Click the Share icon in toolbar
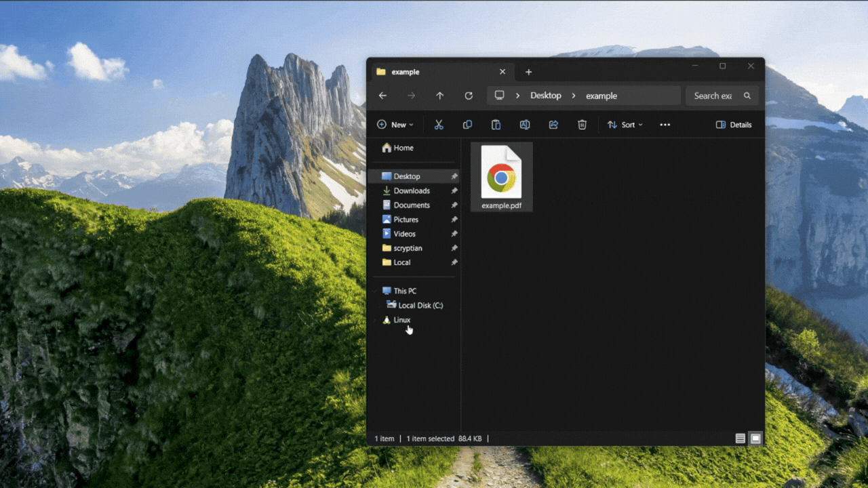The width and height of the screenshot is (868, 488). click(x=553, y=125)
